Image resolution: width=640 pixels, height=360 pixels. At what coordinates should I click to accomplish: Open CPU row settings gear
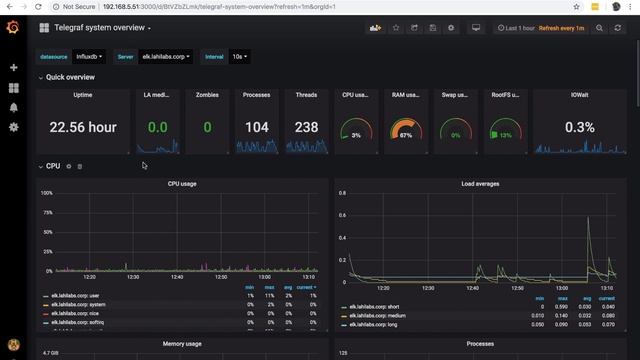(69, 167)
